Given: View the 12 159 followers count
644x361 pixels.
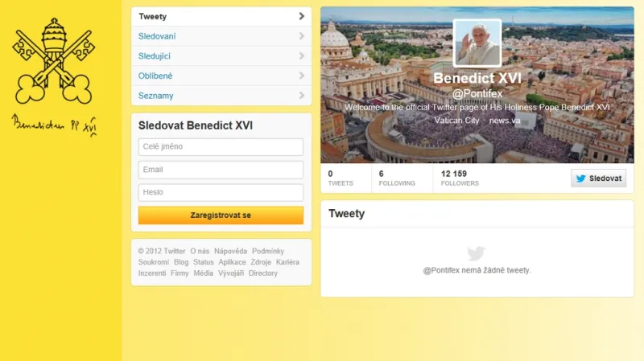Looking at the screenshot, I should (460, 178).
